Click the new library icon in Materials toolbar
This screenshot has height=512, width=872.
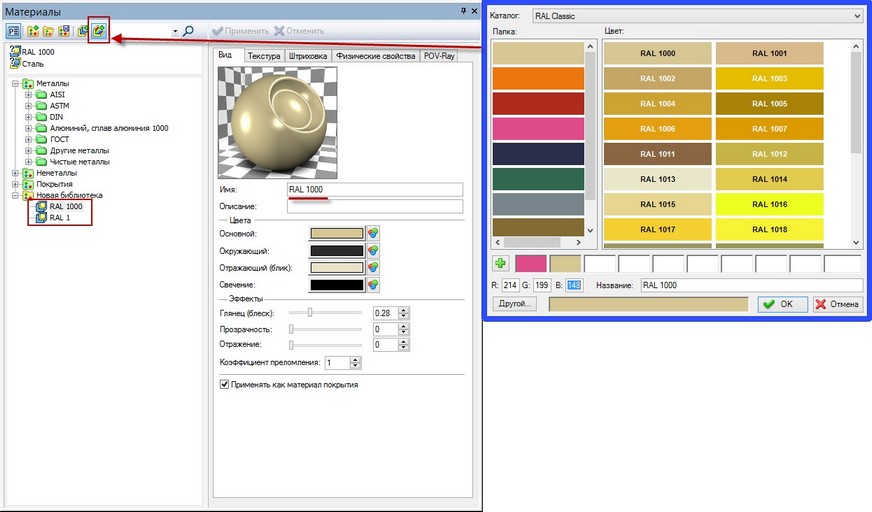tap(33, 31)
